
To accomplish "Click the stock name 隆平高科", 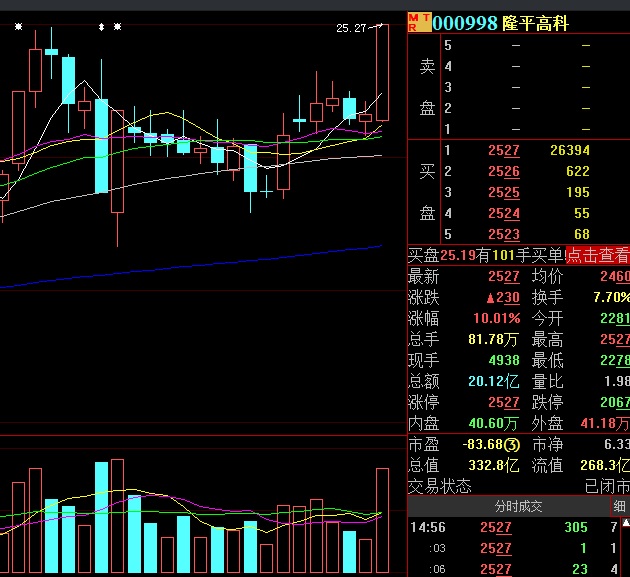I will [536, 23].
